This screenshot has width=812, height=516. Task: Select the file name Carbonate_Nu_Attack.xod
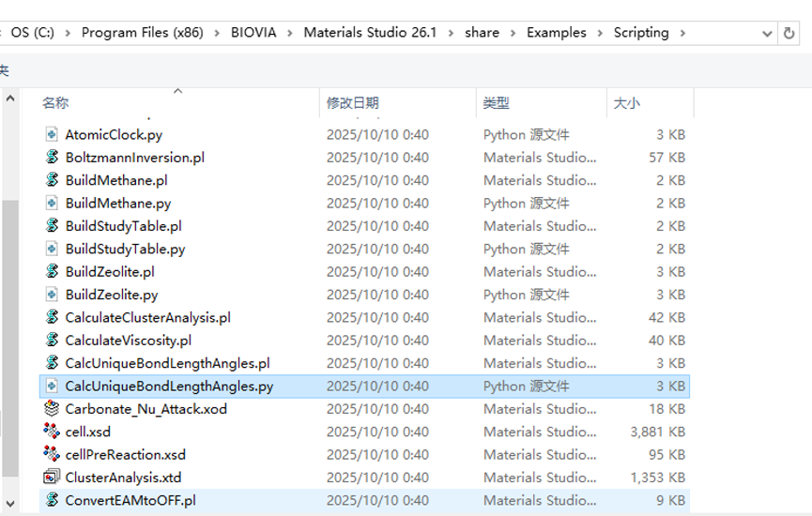tap(146, 409)
